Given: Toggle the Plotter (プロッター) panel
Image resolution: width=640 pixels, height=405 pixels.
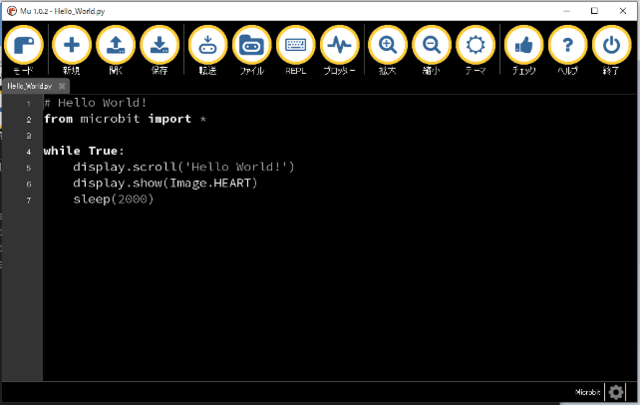Looking at the screenshot, I should pyautogui.click(x=340, y=46).
